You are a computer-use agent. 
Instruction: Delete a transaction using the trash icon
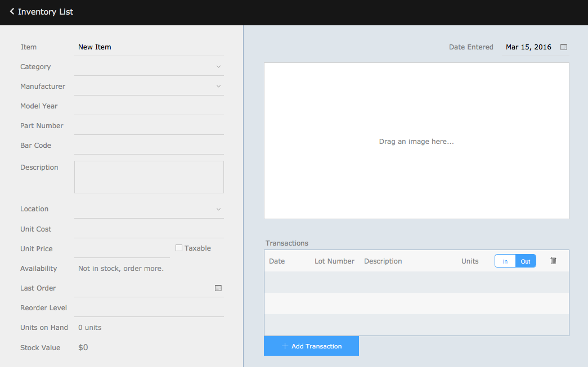click(x=553, y=260)
